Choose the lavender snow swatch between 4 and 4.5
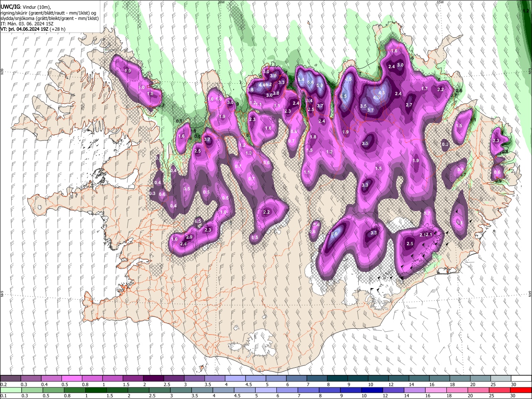 [235, 379]
